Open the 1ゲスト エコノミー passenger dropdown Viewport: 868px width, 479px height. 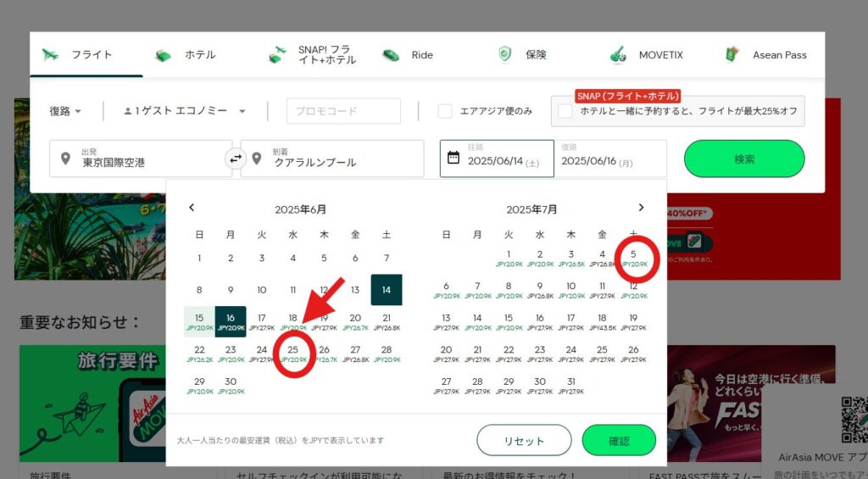click(185, 111)
